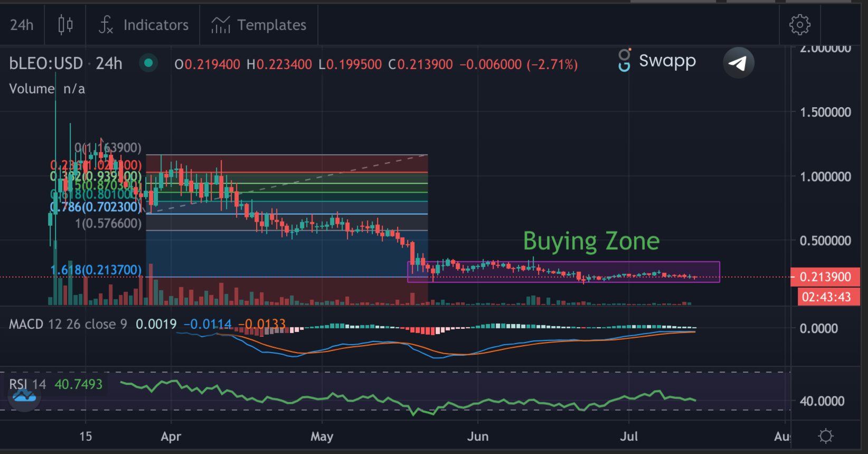The width and height of the screenshot is (868, 454).
Task: Click the RSI value 40.7493
Action: (79, 384)
